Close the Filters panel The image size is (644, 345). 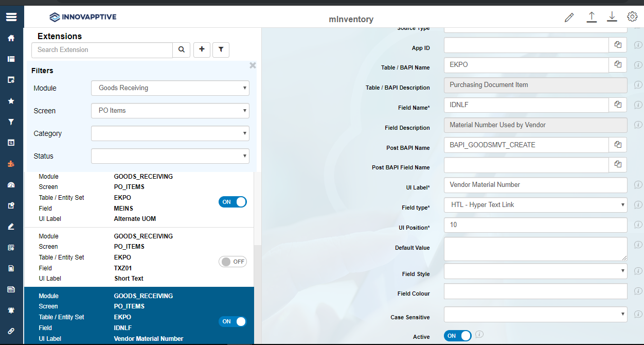(253, 65)
